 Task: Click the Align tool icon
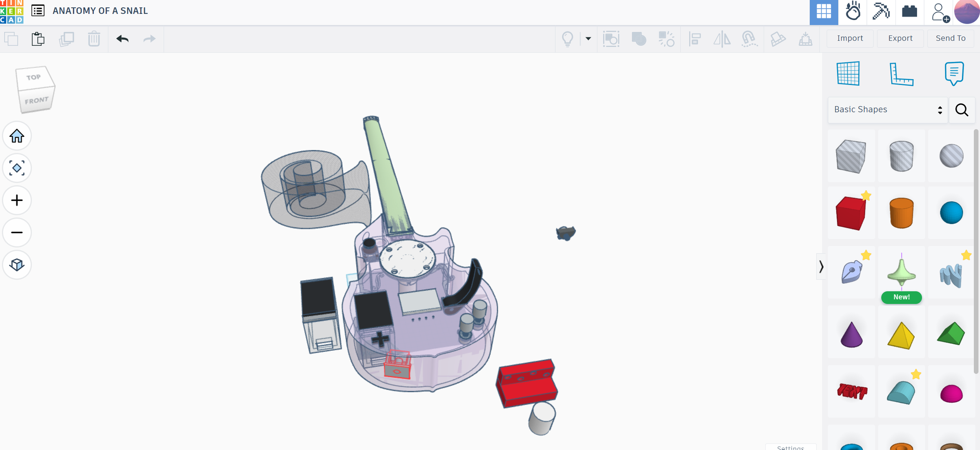(695, 39)
